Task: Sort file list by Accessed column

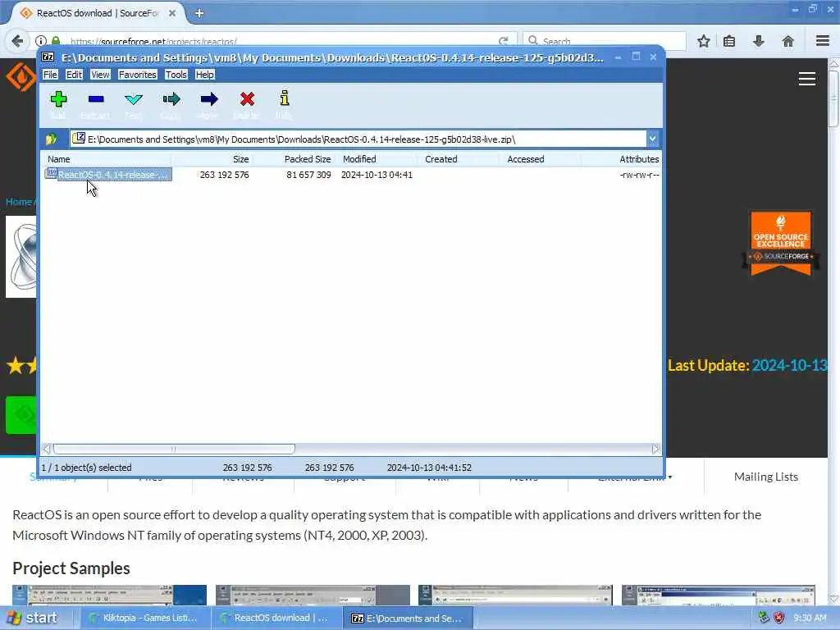Action: (541, 159)
